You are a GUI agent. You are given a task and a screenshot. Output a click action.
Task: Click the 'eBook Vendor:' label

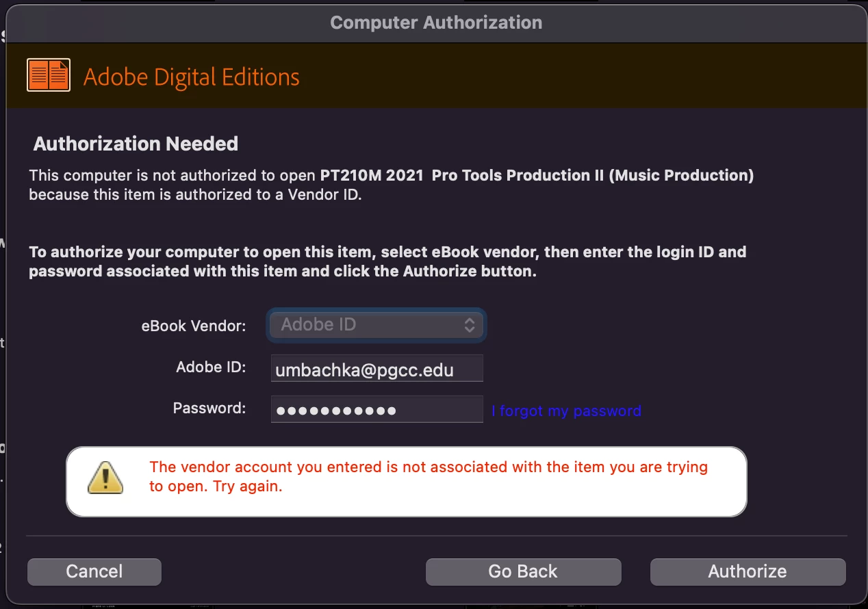(194, 326)
